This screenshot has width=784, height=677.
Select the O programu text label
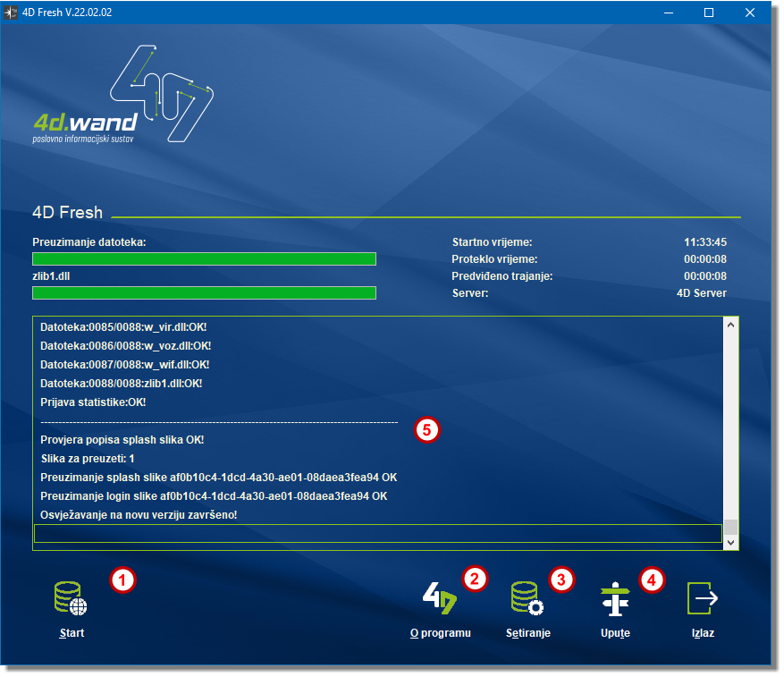coord(440,633)
